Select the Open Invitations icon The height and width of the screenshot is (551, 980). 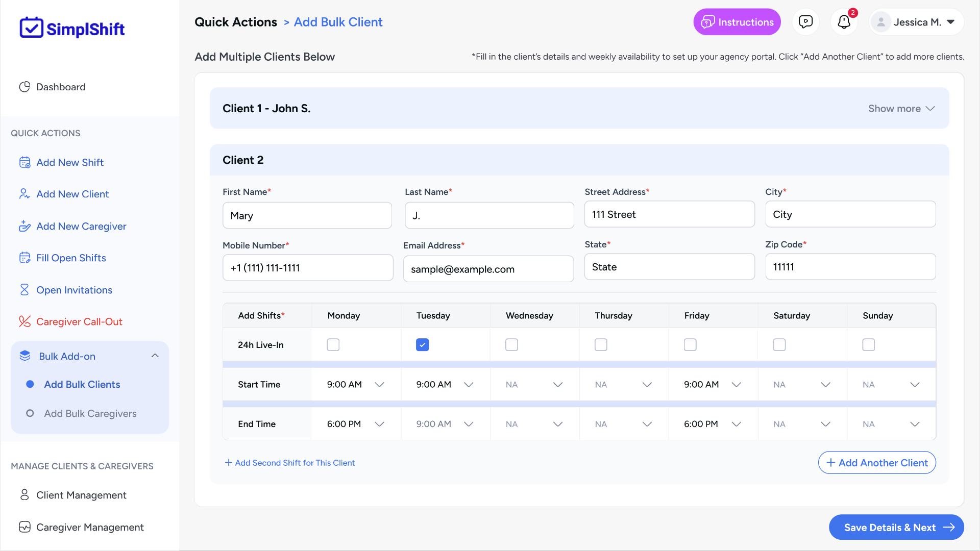24,289
